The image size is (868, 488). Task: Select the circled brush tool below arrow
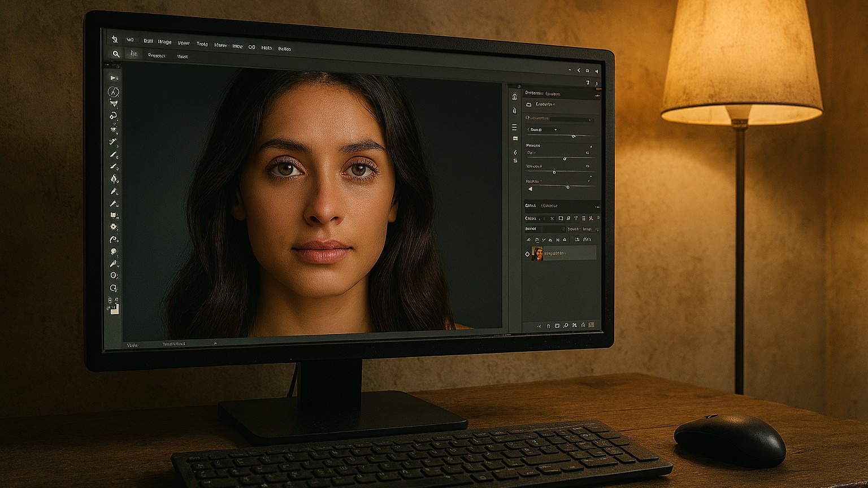click(x=114, y=91)
